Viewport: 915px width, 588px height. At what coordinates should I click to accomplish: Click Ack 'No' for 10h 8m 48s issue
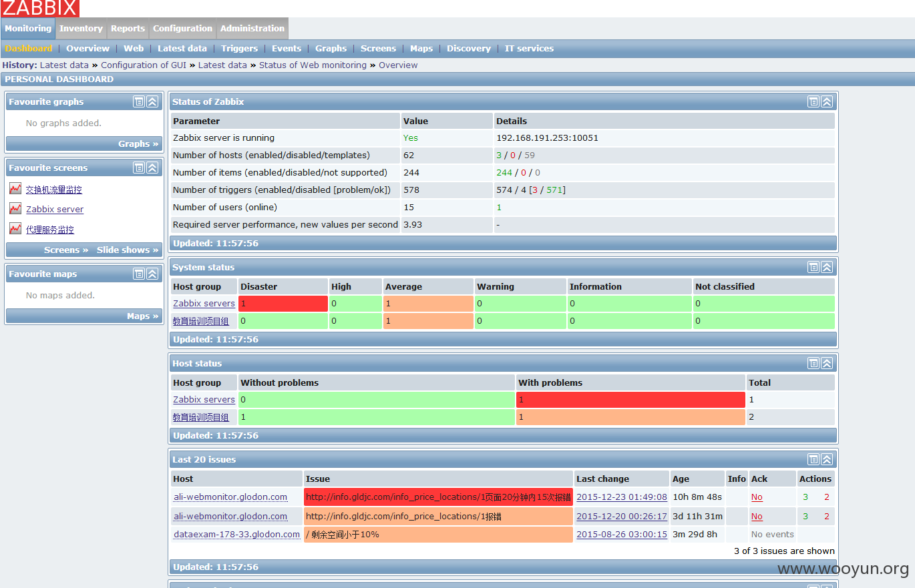[757, 497]
